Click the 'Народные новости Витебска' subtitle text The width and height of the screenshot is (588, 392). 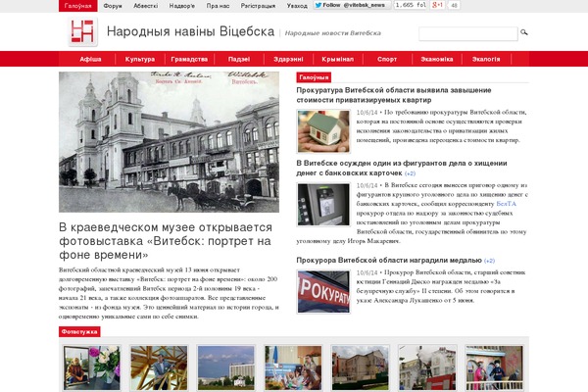pos(332,33)
